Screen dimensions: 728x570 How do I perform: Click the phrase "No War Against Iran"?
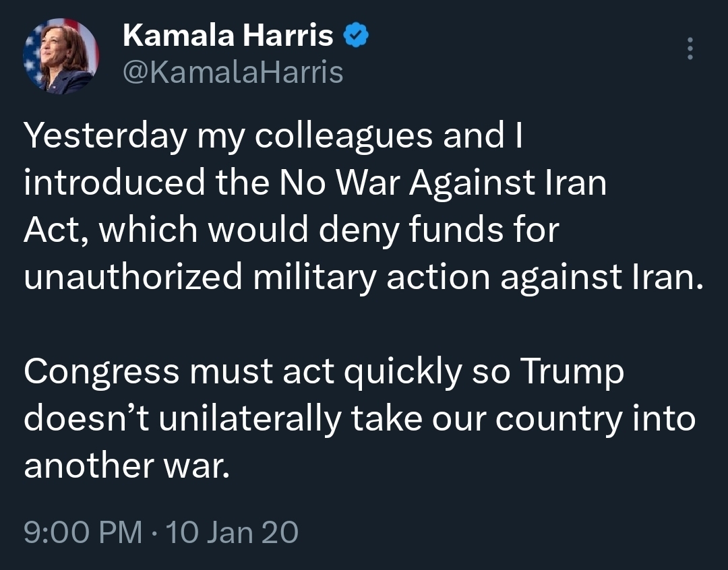pyautogui.click(x=442, y=183)
